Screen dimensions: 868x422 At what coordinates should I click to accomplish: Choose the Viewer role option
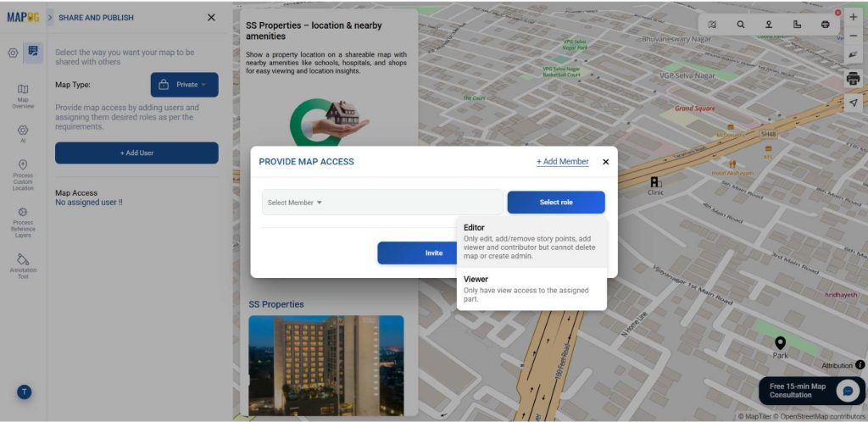coord(531,289)
